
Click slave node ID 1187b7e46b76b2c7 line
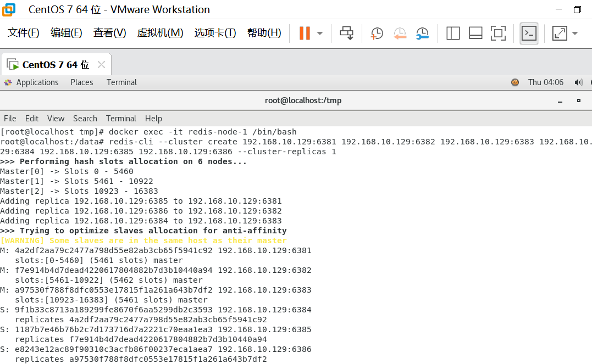tap(156, 329)
